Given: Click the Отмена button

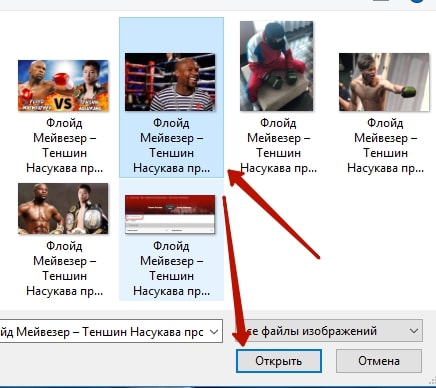Looking at the screenshot, I should (379, 361).
